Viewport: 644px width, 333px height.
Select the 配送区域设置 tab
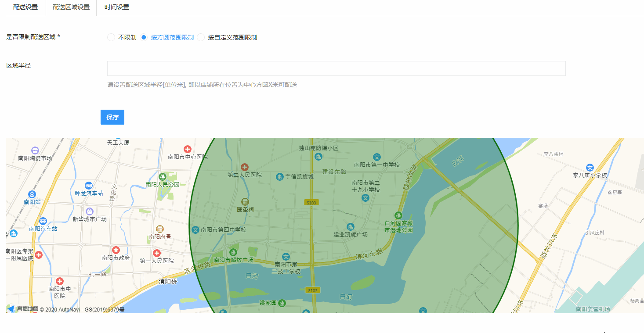pos(71,7)
